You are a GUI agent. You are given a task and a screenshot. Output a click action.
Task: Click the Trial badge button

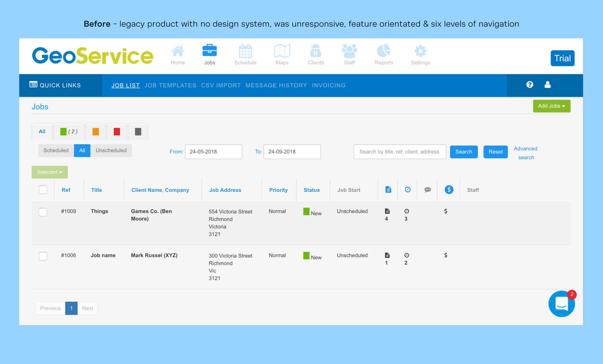(x=562, y=58)
